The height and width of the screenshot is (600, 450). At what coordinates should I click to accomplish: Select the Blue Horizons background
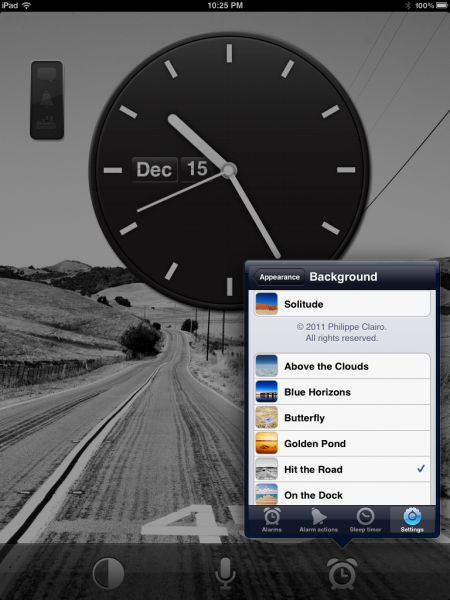coord(342,392)
